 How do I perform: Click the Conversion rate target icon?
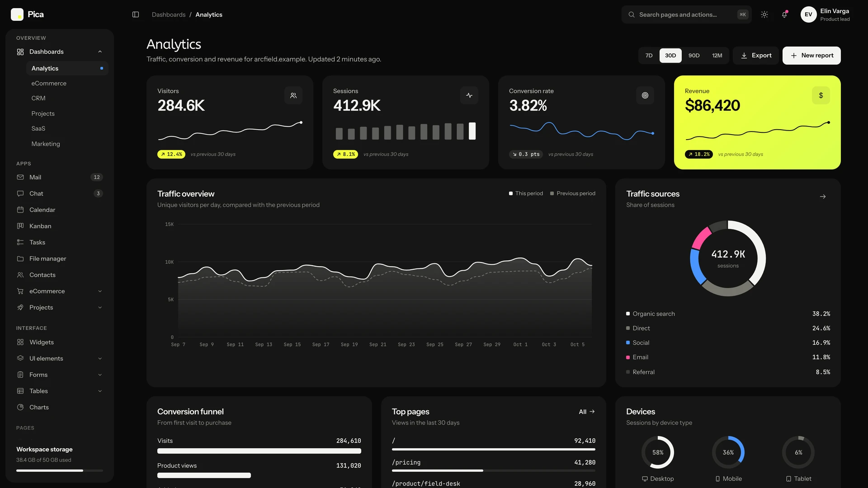(x=645, y=95)
